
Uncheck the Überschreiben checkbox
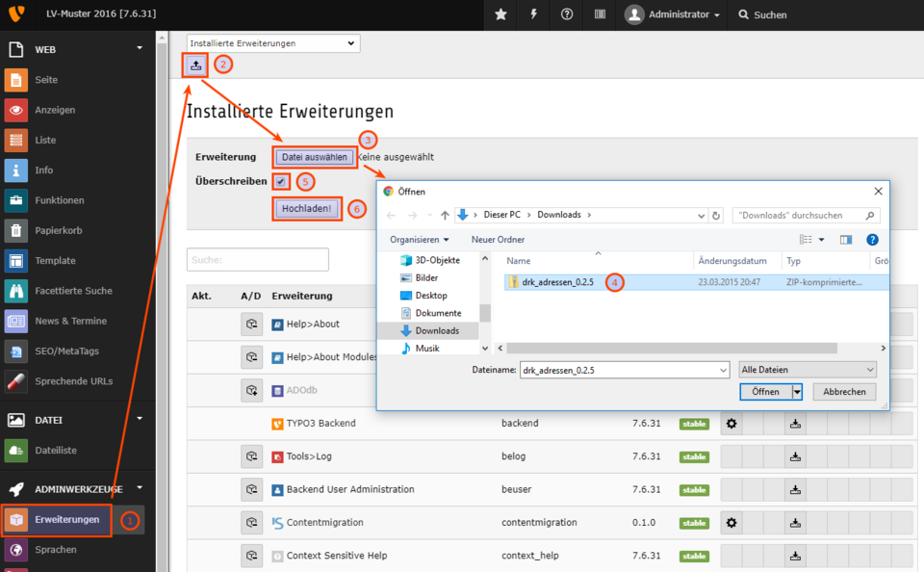point(279,181)
